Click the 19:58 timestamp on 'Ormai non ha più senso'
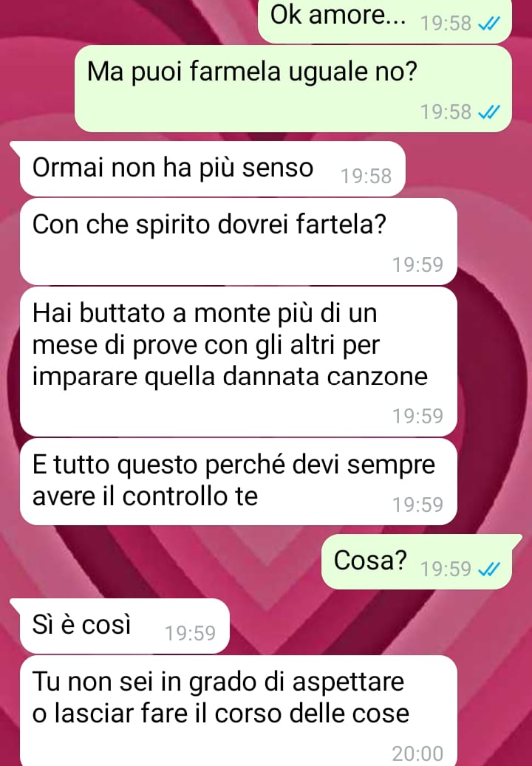This screenshot has width=532, height=766. pos(366,177)
